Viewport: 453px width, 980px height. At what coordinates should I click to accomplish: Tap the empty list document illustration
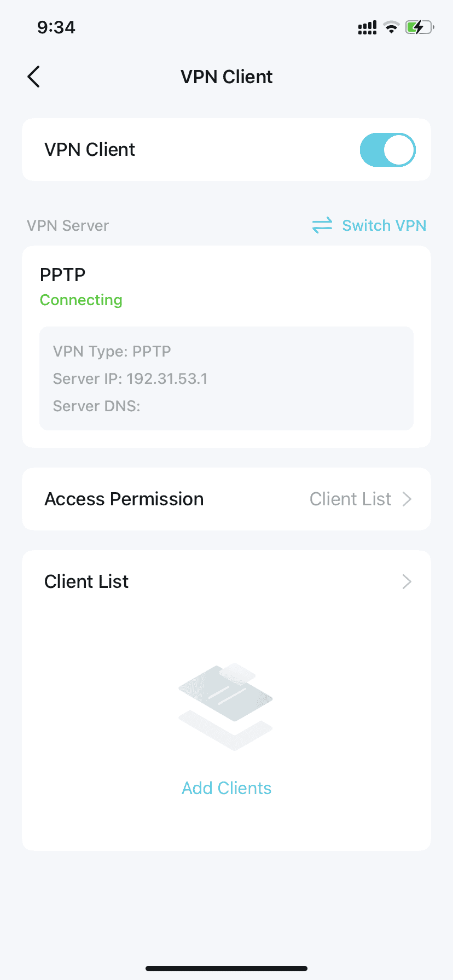(225, 707)
